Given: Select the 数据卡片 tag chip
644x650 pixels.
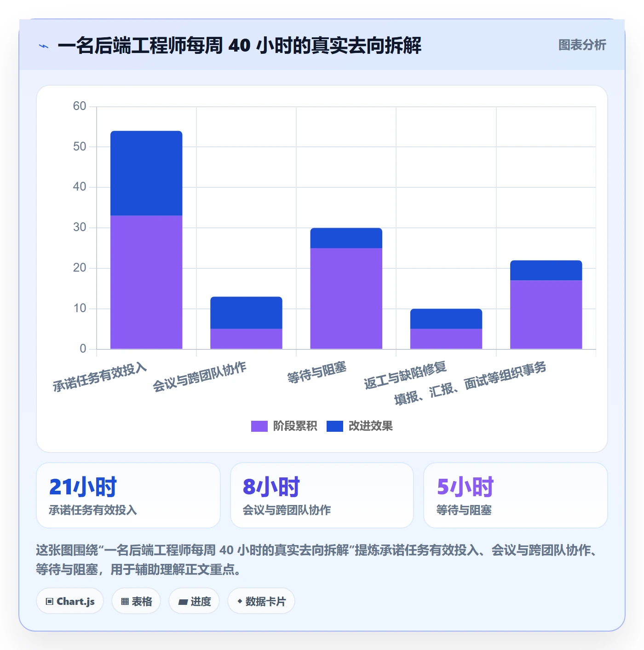Looking at the screenshot, I should click(x=261, y=601).
